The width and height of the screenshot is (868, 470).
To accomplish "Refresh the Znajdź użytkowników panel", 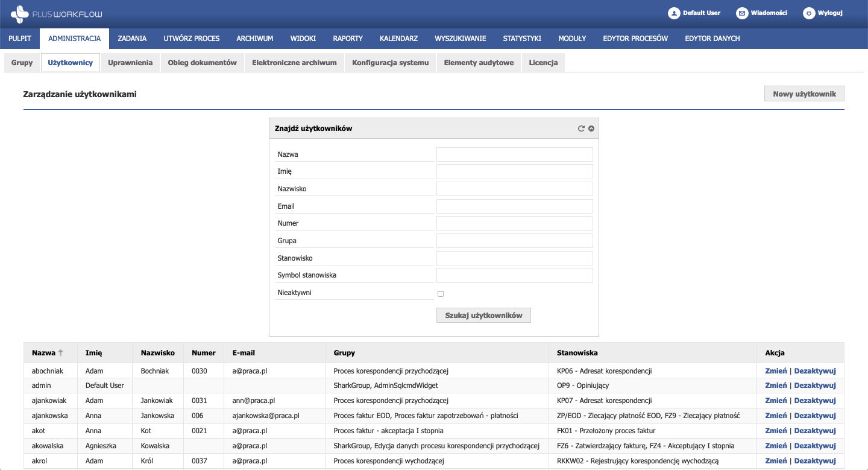I will point(581,129).
